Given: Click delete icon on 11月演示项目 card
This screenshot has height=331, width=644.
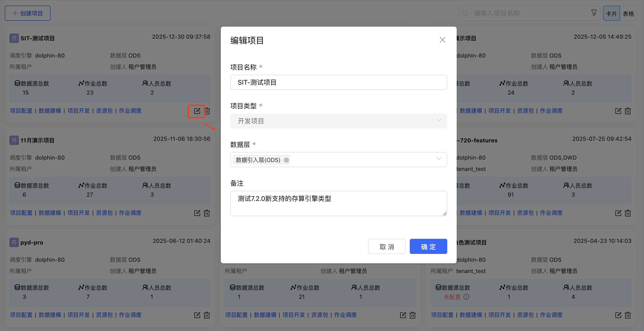Looking at the screenshot, I should pyautogui.click(x=207, y=213).
